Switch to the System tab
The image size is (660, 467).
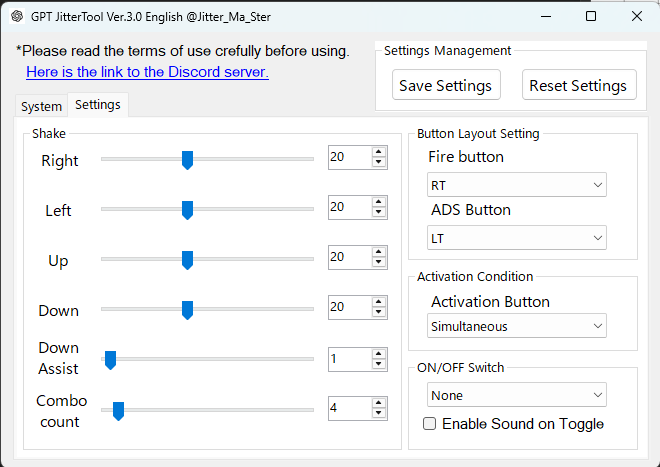[x=41, y=106]
